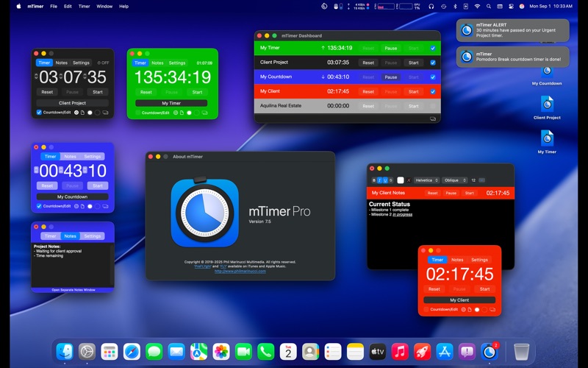
Task: Open the Client Project desktop file
Action: click(547, 107)
